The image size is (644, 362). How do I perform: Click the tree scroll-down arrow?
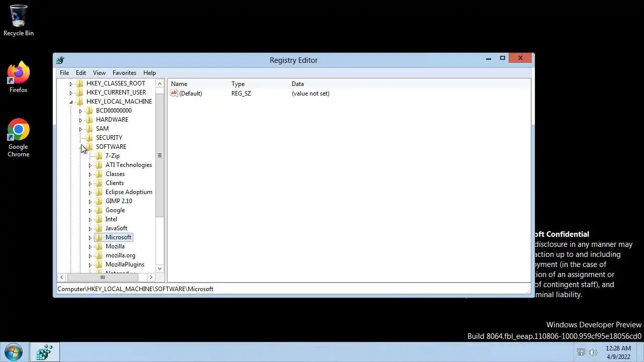(x=159, y=268)
